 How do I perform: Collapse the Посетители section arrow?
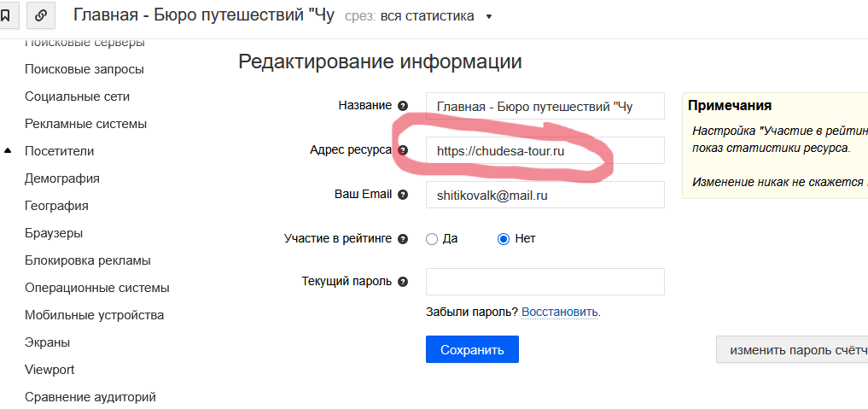tap(9, 151)
